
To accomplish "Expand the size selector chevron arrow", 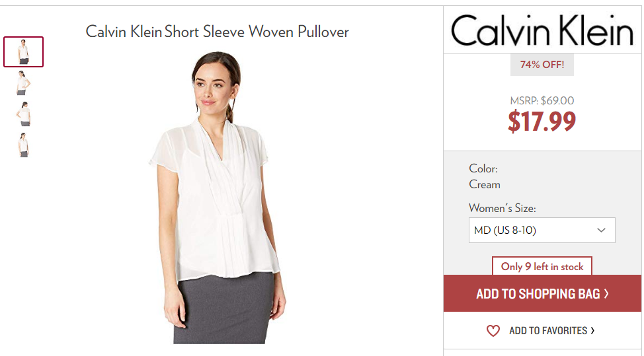I will coord(601,230).
